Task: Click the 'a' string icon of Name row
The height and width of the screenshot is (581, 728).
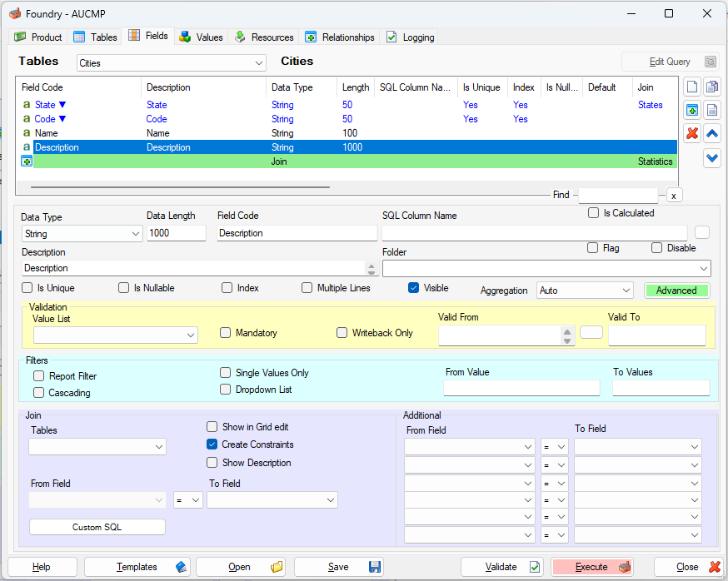Action: coord(27,133)
